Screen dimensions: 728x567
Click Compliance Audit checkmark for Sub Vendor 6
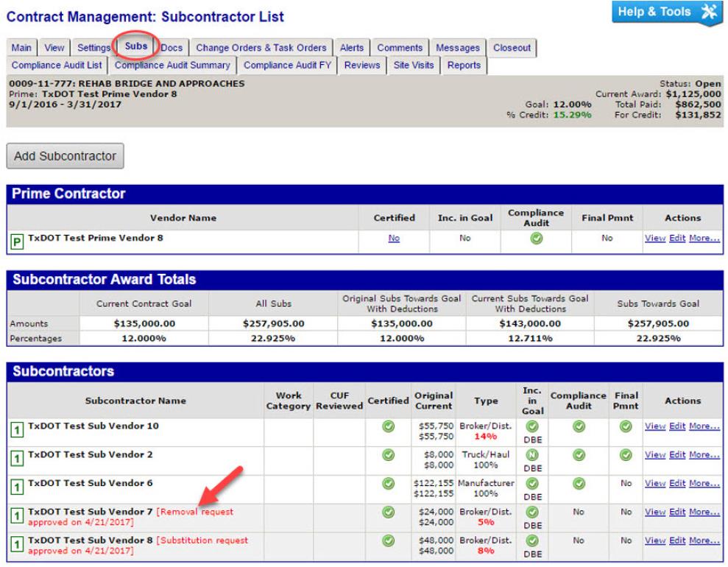point(577,483)
